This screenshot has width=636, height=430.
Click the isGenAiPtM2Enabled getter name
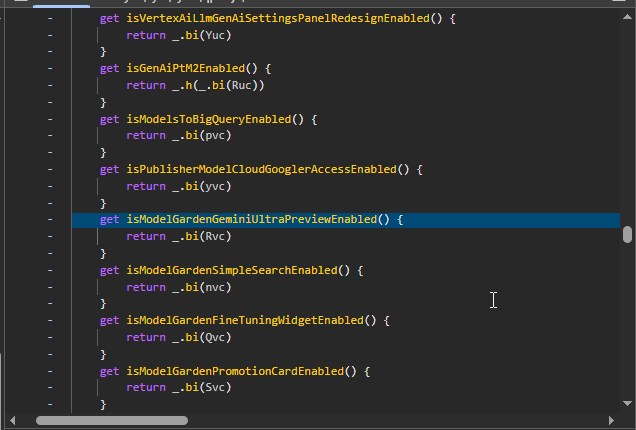pos(186,68)
